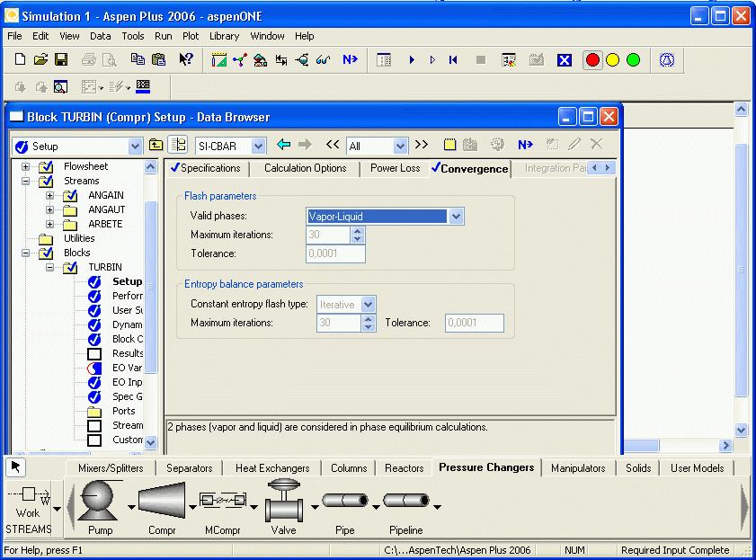
Task: Collapse the Streams tree node
Action: click(25, 182)
